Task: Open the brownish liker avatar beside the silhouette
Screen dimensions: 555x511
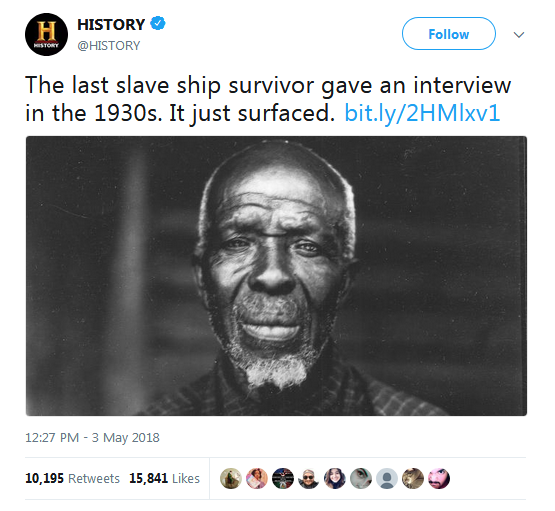Action: 413,478
